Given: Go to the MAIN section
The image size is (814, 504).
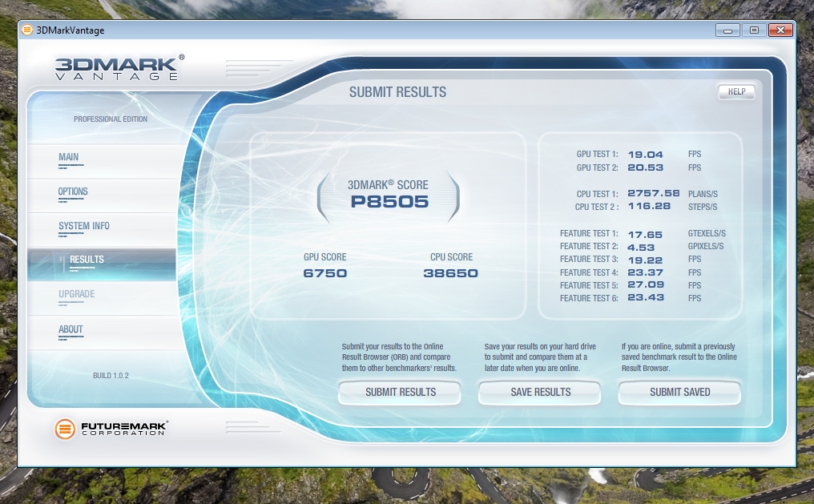Looking at the screenshot, I should pos(69,157).
